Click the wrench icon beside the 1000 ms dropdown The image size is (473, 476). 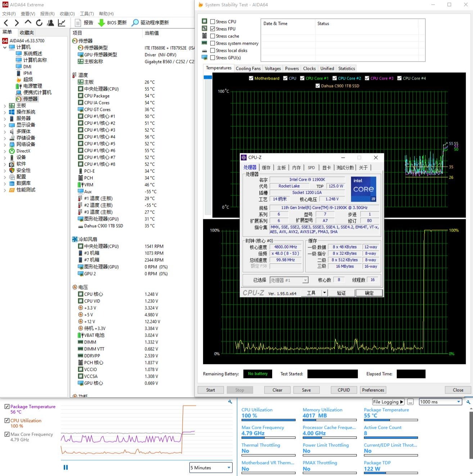point(468,402)
